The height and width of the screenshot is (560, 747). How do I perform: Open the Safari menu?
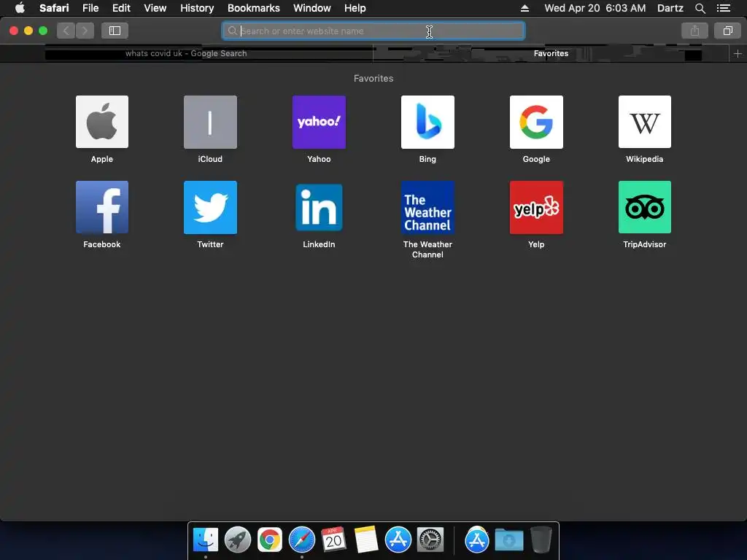[x=54, y=8]
